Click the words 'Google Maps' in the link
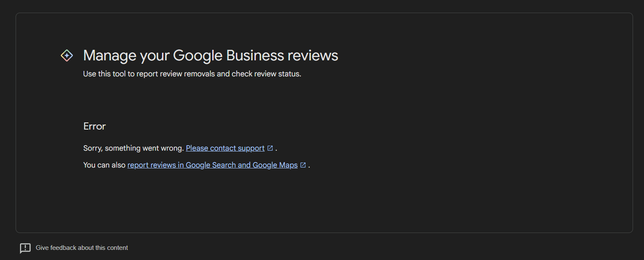Viewport: 644px width, 260px height. 275,165
